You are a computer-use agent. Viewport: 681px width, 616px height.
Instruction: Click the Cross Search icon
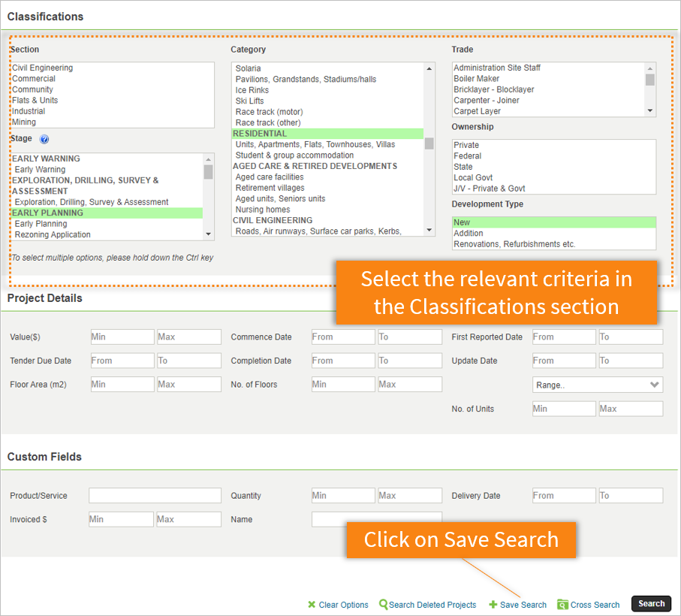coord(562,604)
